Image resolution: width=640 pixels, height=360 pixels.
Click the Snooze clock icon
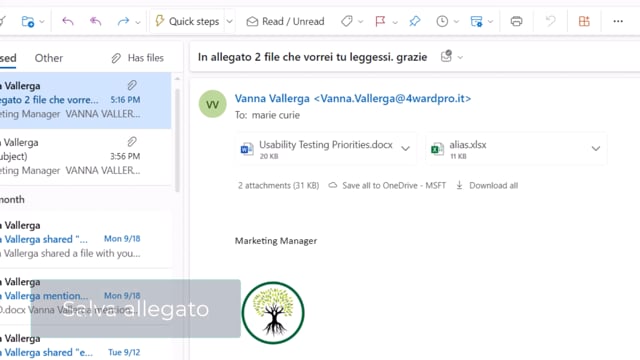pyautogui.click(x=442, y=21)
